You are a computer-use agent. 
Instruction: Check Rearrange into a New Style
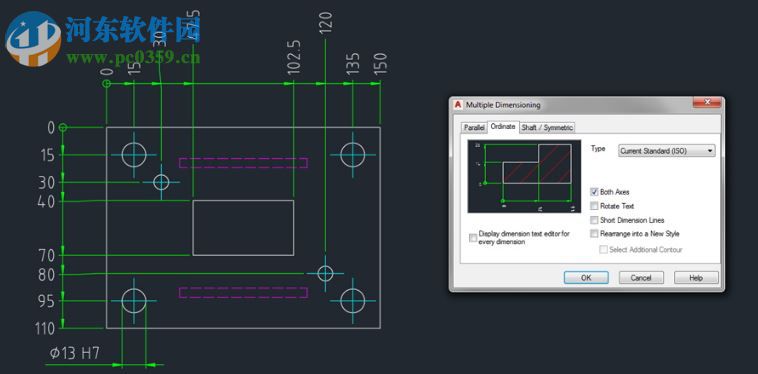pos(594,234)
